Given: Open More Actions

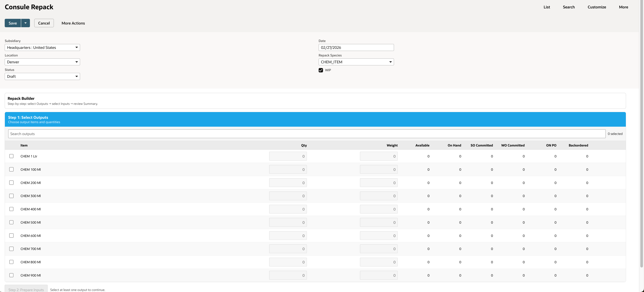Looking at the screenshot, I should tap(73, 23).
